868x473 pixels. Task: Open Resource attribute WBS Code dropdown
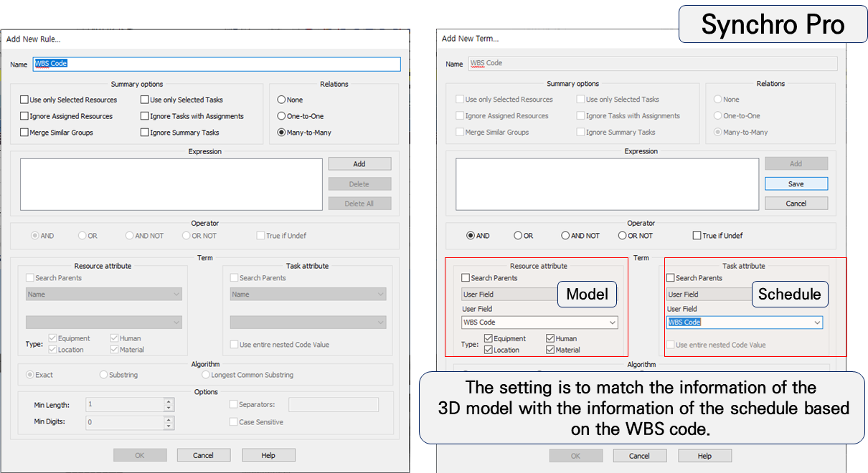(539, 322)
